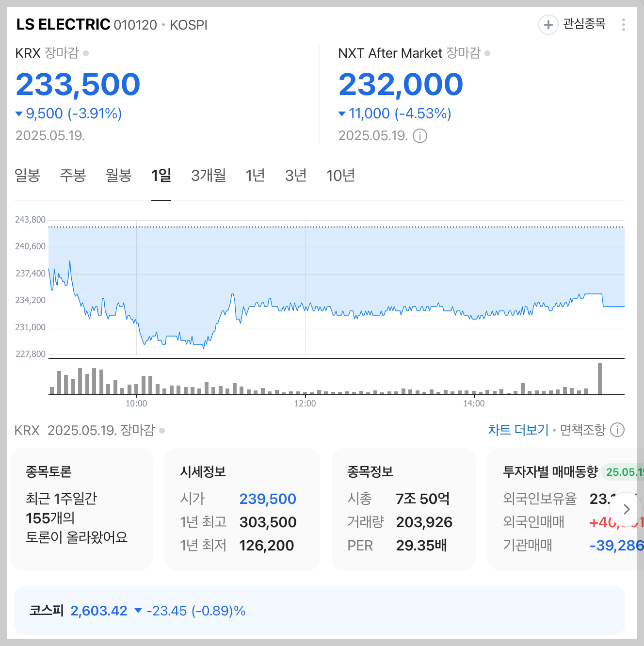The width and height of the screenshot is (644, 646).
Task: Click the 10:00 time axis label
Action: 136,404
